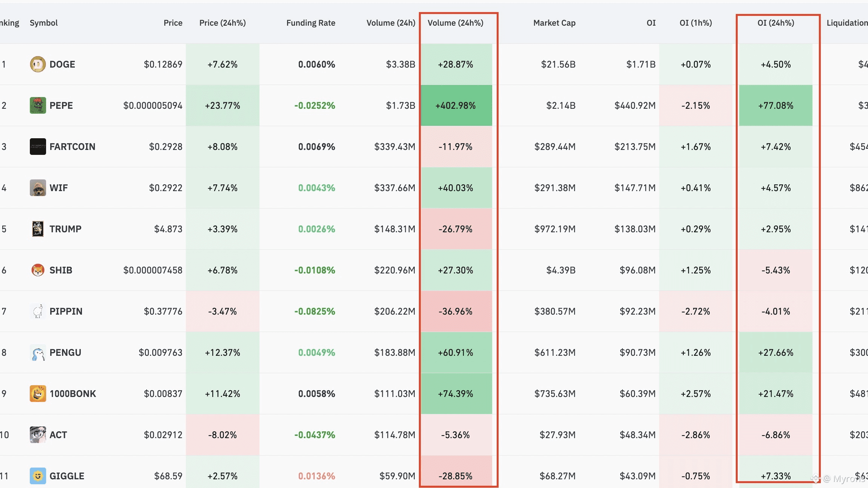Sort by Volume (24h%) column header
This screenshot has height=488, width=868.
(455, 23)
